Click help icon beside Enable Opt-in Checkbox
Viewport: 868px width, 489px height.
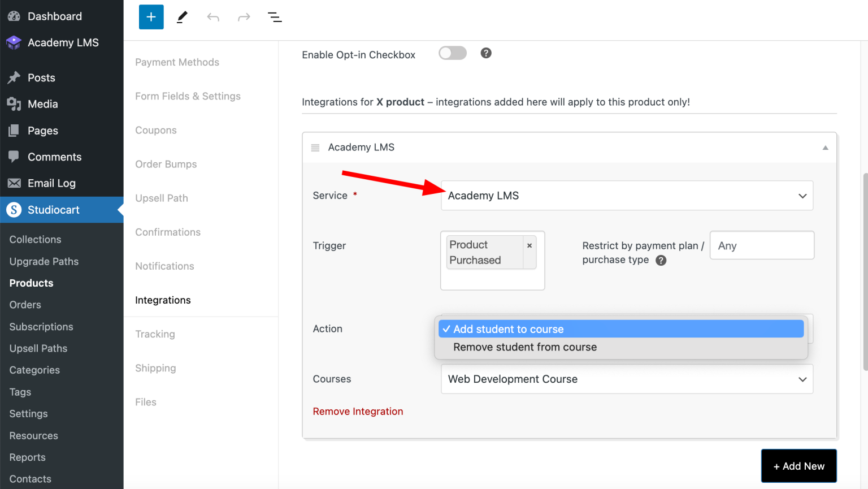(x=486, y=53)
